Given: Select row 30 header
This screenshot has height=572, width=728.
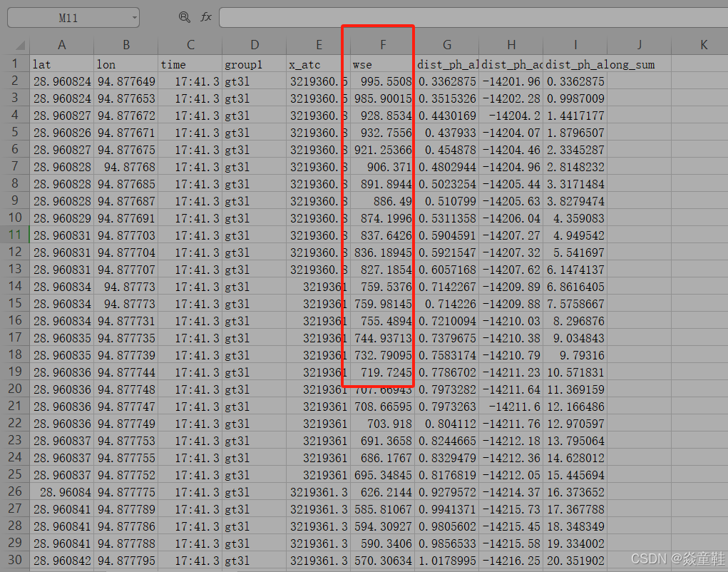Looking at the screenshot, I should 15,560.
